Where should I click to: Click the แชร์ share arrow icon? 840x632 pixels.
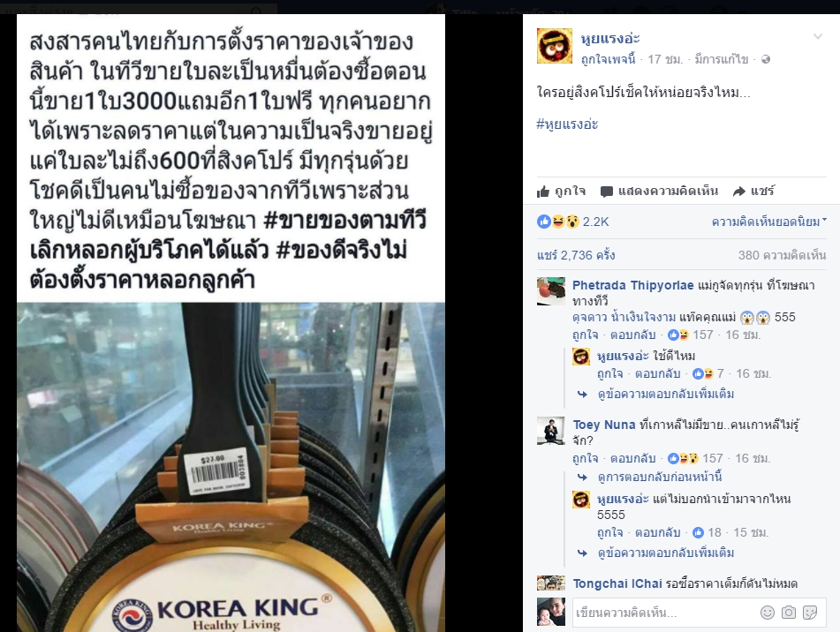(x=739, y=192)
